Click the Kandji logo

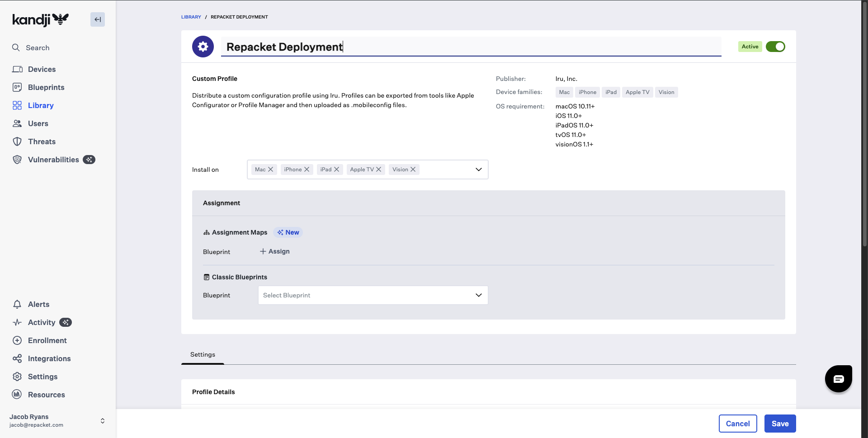41,19
